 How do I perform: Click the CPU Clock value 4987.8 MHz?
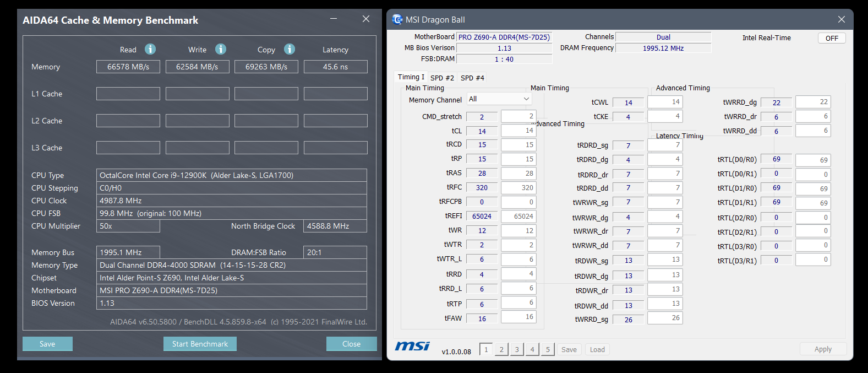(x=232, y=201)
